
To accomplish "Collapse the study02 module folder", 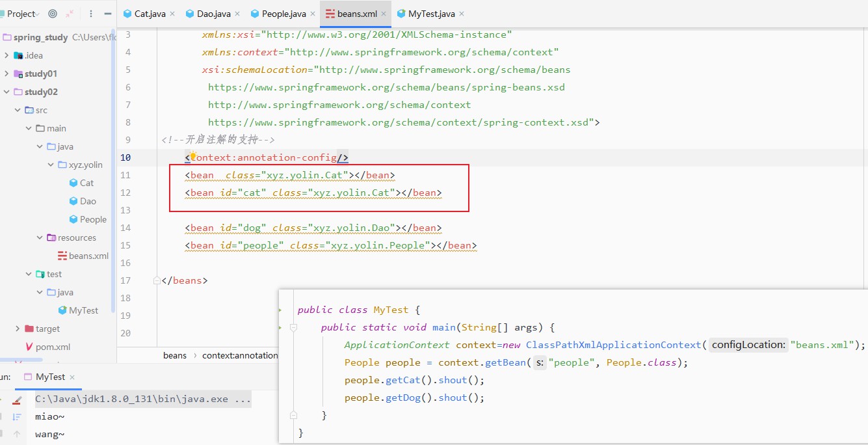I will [7, 92].
